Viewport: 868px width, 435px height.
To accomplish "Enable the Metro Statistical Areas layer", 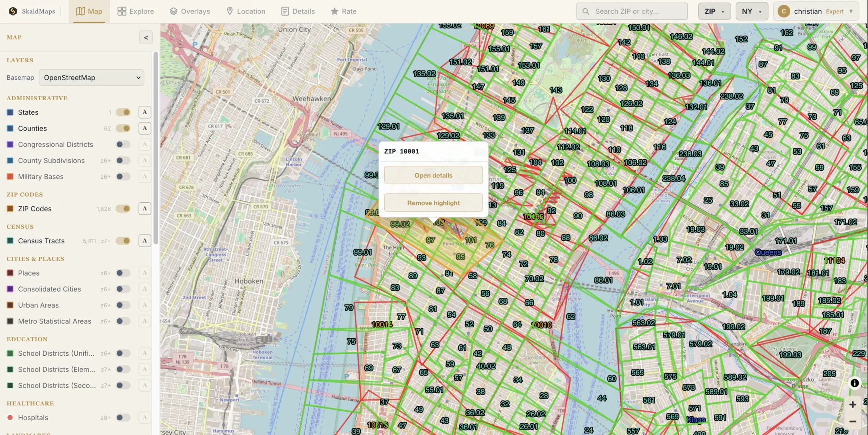I will tap(123, 321).
